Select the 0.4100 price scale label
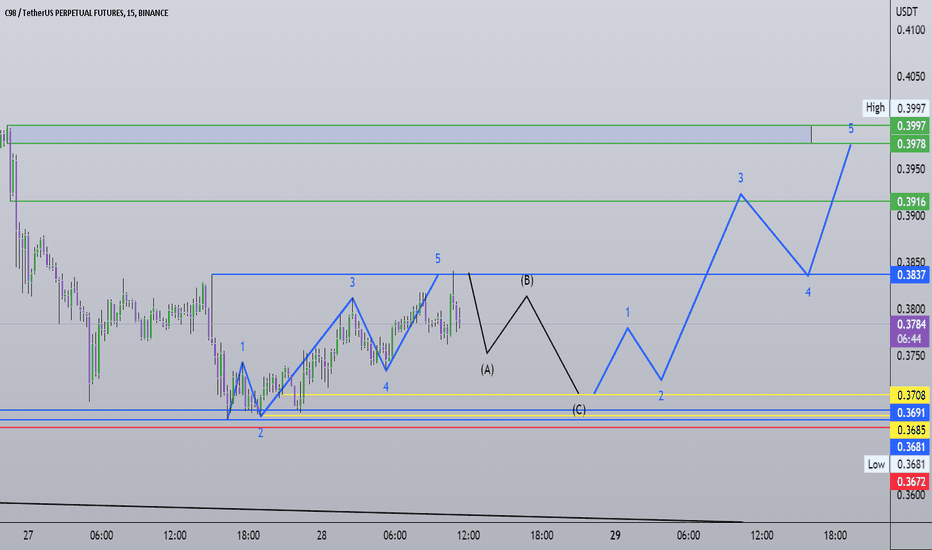The height and width of the screenshot is (550, 932). click(911, 30)
